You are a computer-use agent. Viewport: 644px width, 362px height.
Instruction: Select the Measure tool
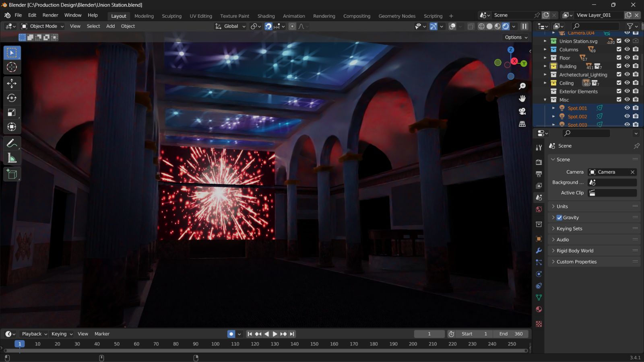(x=12, y=158)
